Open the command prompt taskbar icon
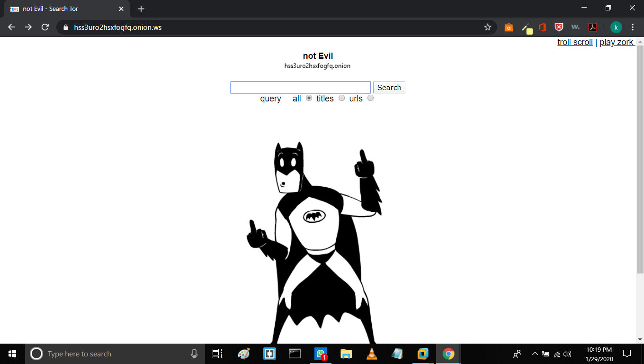 (295, 354)
